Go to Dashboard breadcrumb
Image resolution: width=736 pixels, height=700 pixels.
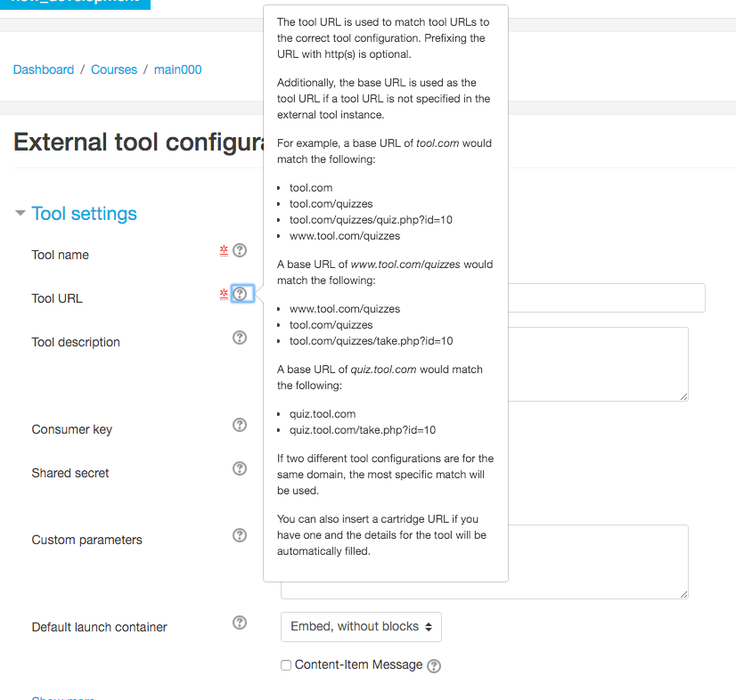[44, 69]
